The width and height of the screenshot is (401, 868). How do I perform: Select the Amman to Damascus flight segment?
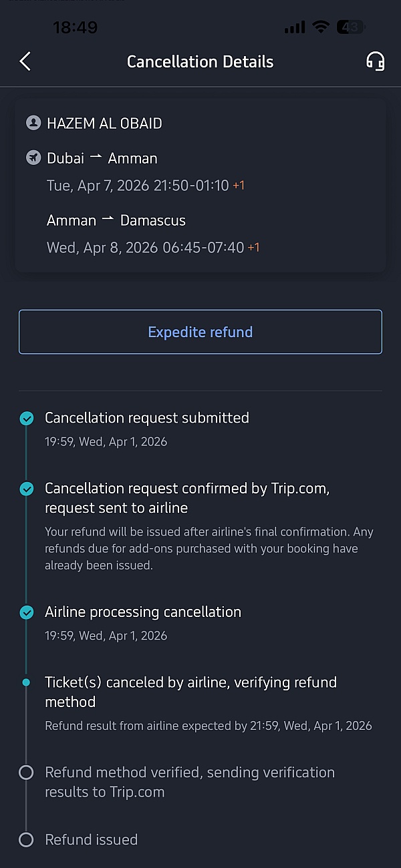(x=116, y=221)
